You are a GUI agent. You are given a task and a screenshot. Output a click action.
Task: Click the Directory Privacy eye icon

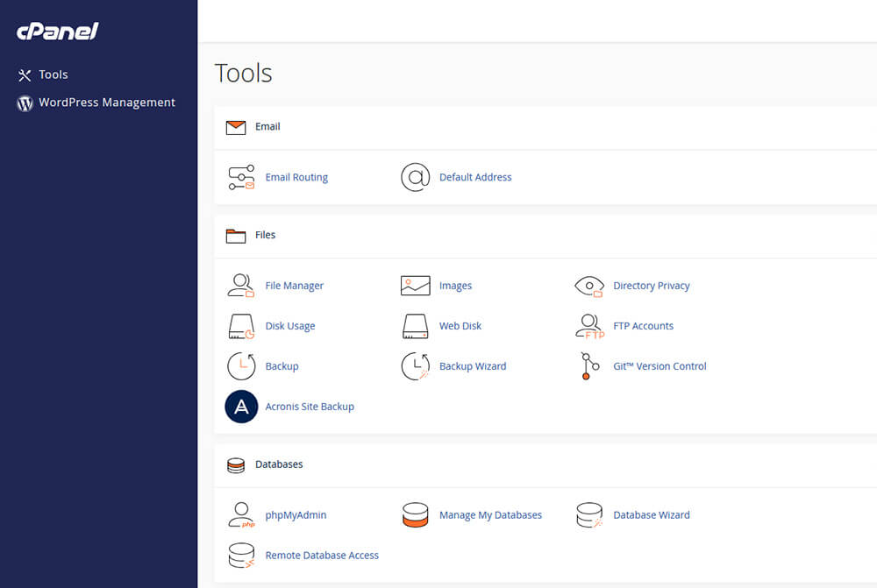589,286
